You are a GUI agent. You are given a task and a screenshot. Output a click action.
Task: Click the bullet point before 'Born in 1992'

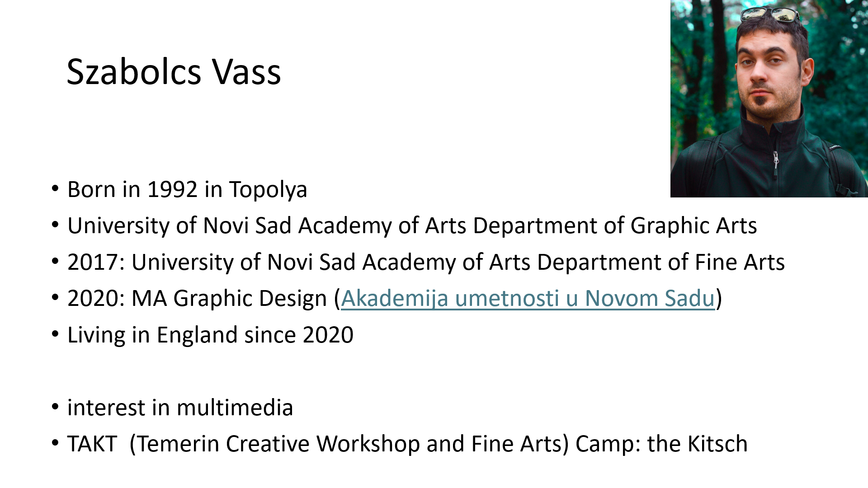point(55,188)
